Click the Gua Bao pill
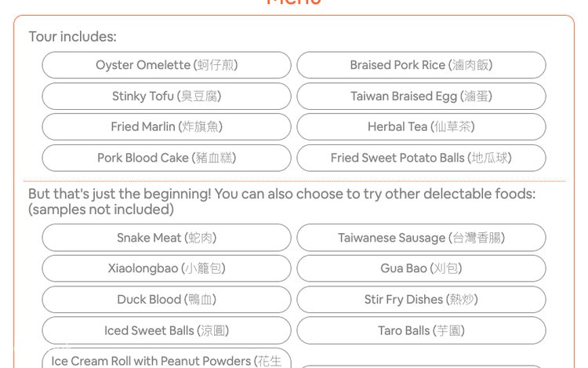 coord(421,268)
